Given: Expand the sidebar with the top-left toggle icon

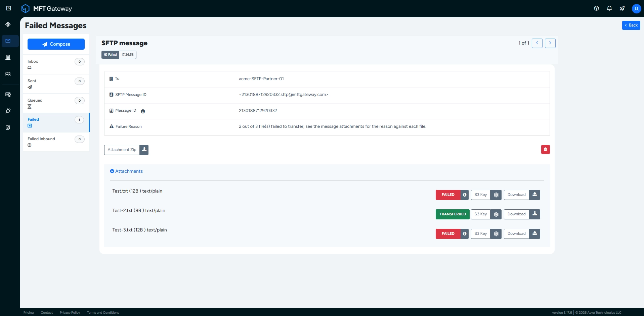Looking at the screenshot, I should [8, 8].
